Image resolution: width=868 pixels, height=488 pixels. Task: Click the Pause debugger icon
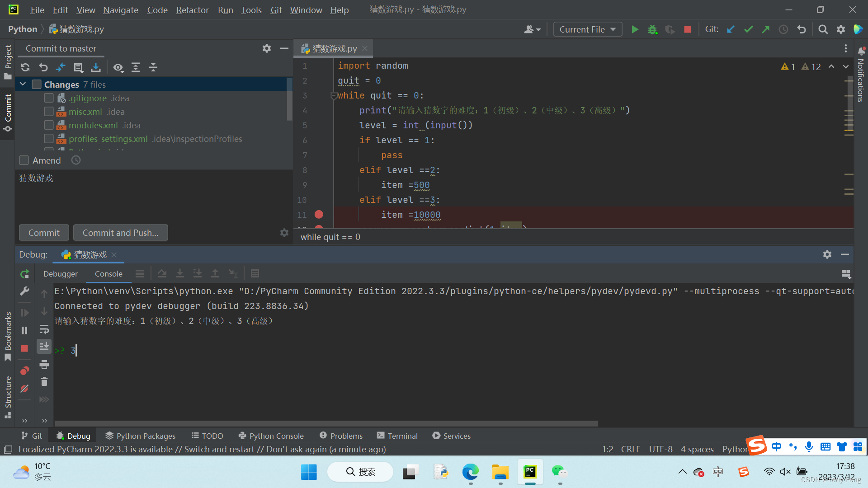coord(24,329)
